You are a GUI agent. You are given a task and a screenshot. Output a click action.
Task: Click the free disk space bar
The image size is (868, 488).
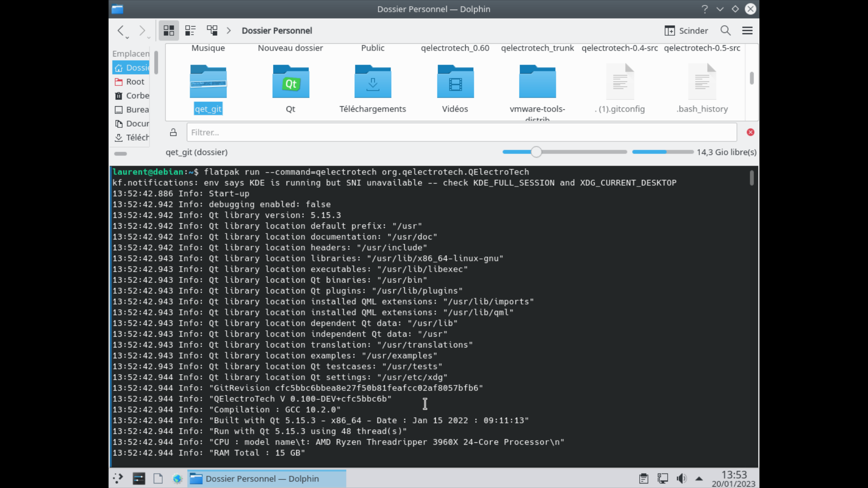(663, 152)
